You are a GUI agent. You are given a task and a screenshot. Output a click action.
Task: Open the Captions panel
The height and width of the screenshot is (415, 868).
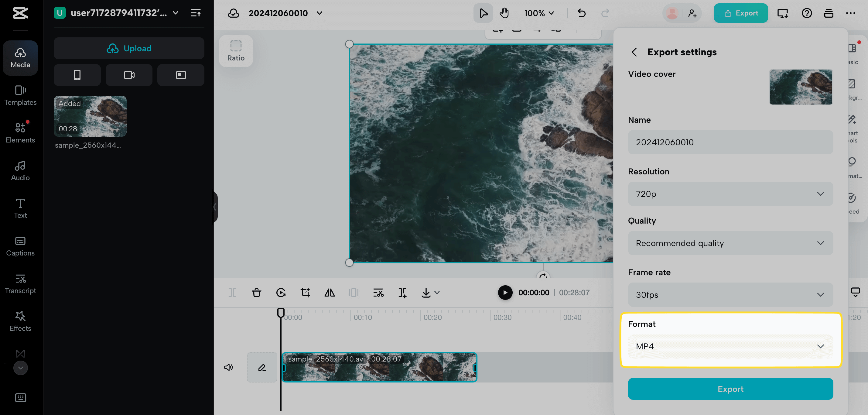(x=20, y=246)
